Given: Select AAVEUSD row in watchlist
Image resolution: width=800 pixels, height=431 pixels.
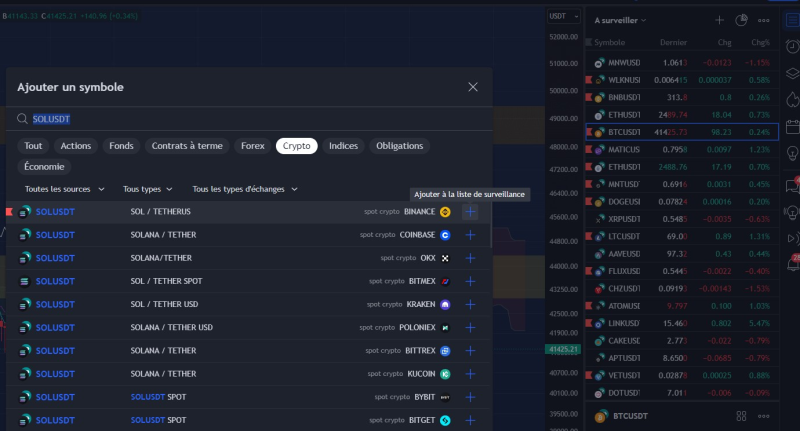Looking at the screenshot, I should point(682,253).
